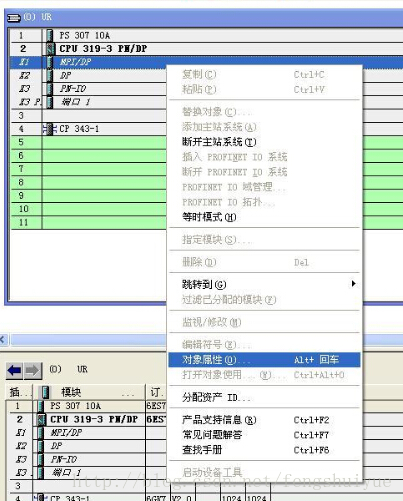The height and width of the screenshot is (501, 403).
Task: Select green empty slot 8 row
Action: 88,182
